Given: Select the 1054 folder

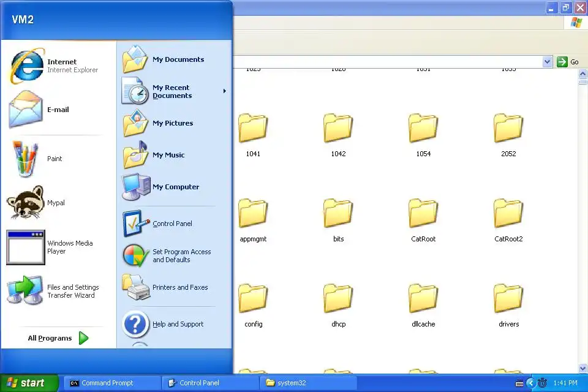Looking at the screenshot, I should [x=423, y=135].
